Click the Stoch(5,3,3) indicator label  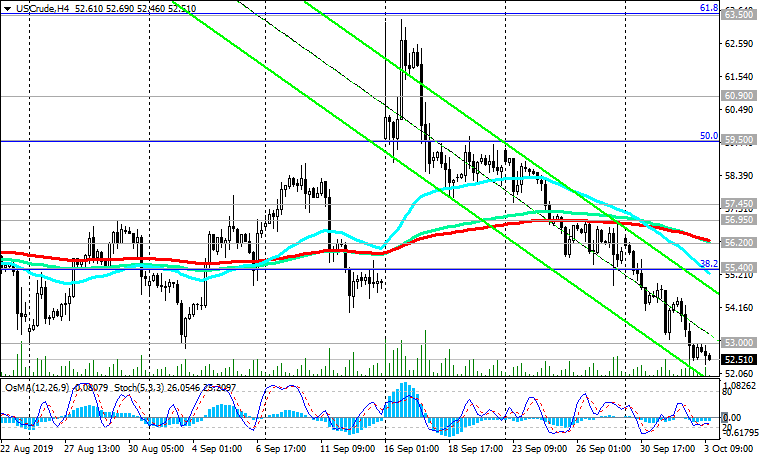139,388
